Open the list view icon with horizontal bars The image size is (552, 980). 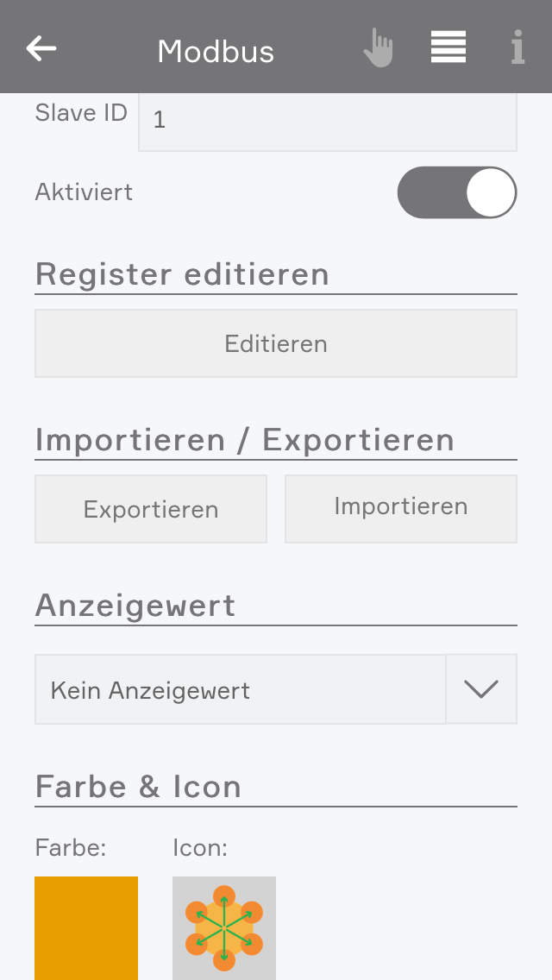coord(448,47)
